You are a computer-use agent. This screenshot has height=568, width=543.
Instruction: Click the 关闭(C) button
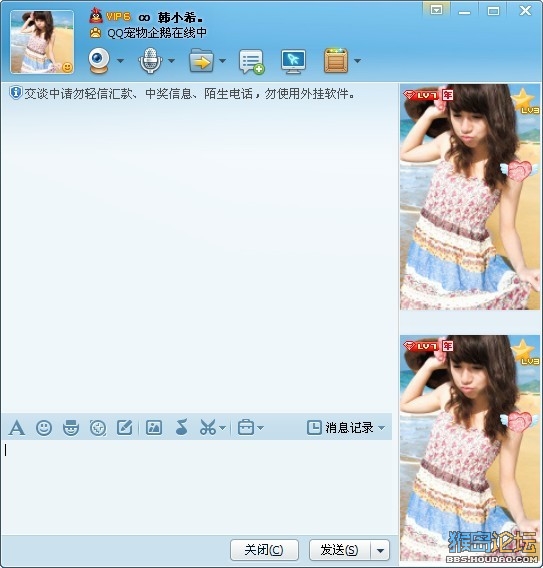tap(264, 550)
